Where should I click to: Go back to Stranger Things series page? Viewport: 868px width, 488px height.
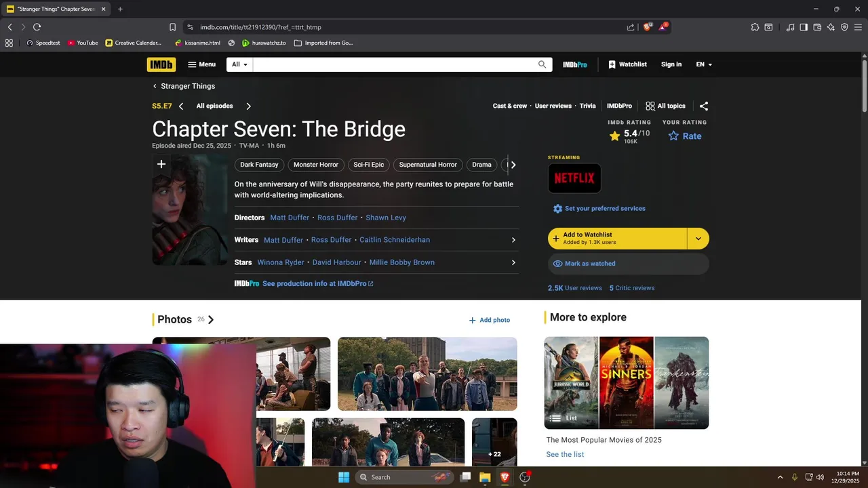click(184, 86)
